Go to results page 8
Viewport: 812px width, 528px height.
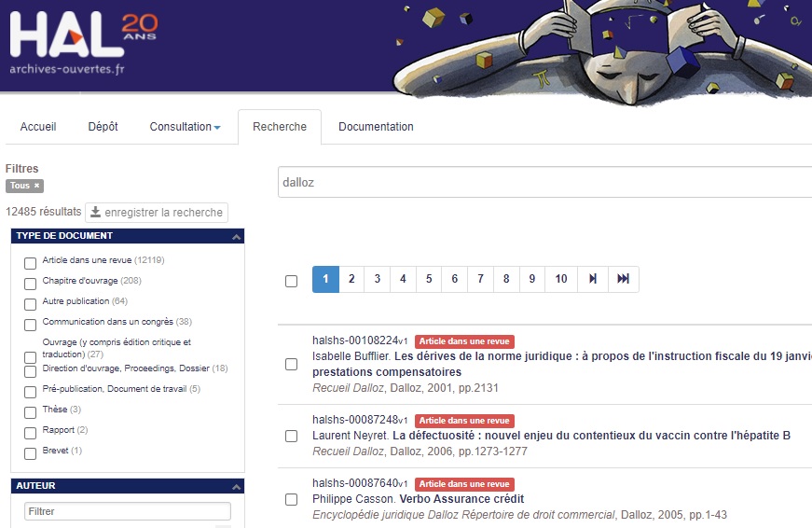pyautogui.click(x=506, y=279)
